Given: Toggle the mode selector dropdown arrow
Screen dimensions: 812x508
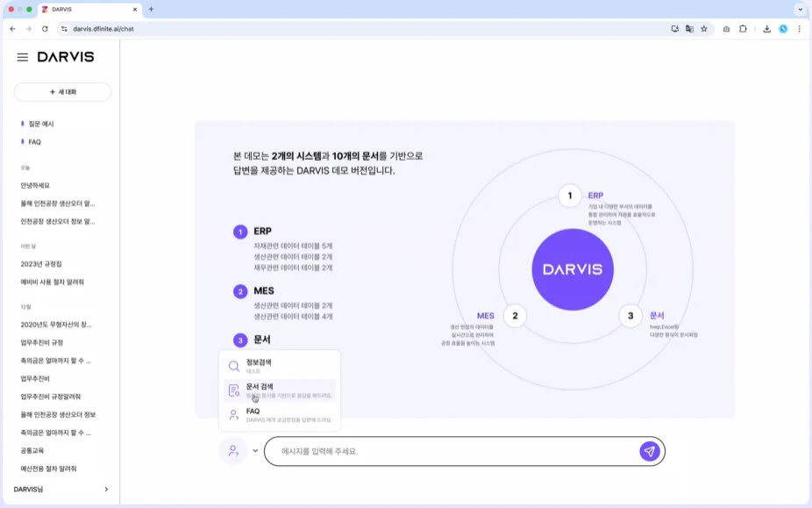Looking at the screenshot, I should (x=255, y=451).
